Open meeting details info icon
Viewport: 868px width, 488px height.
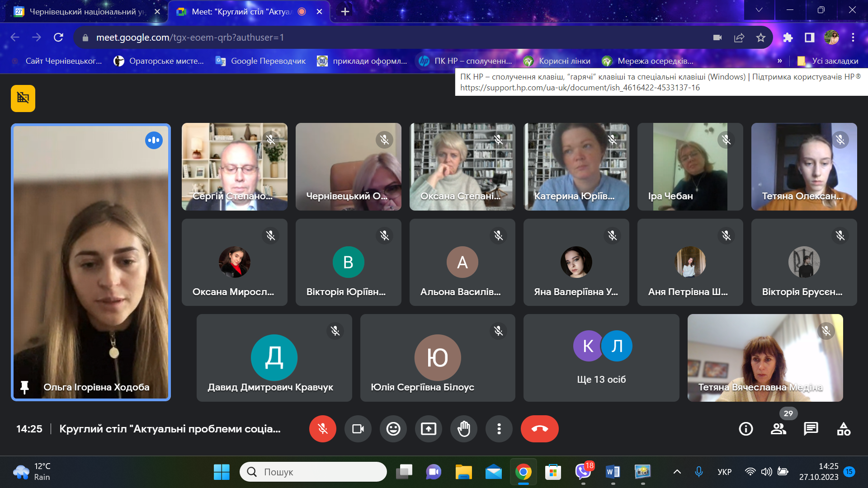(x=745, y=428)
